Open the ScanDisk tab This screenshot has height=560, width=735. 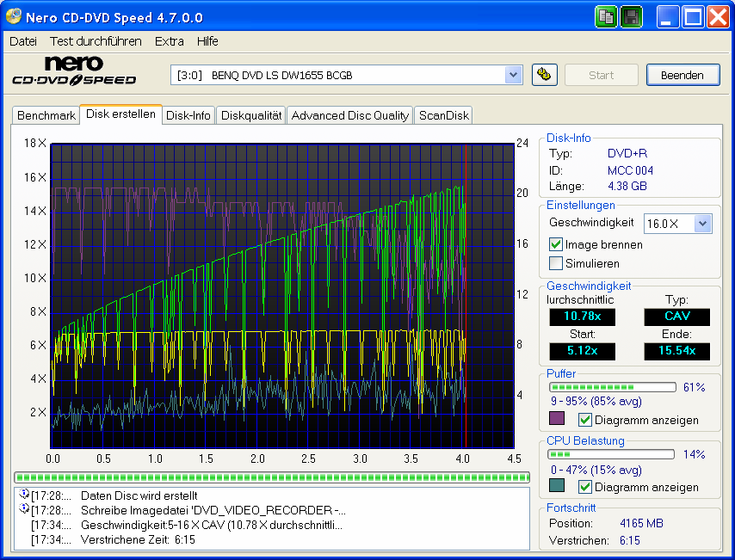tap(443, 114)
